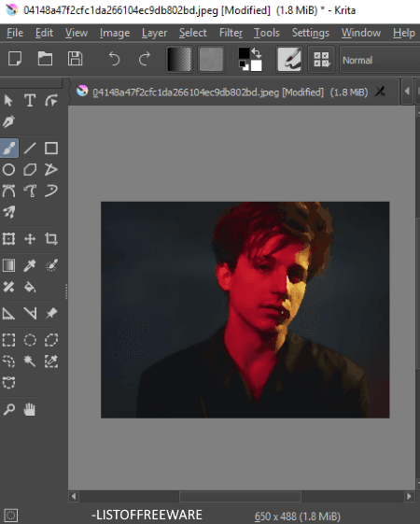This screenshot has height=524, width=420.
Task: Open the Normal blending mode dropdown
Action: [x=380, y=60]
